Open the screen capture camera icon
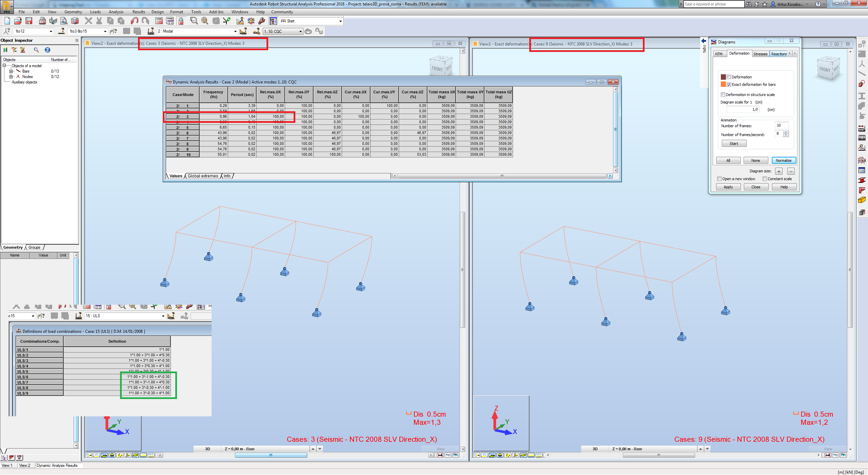Screen dimensions: 868x475 coord(75,21)
